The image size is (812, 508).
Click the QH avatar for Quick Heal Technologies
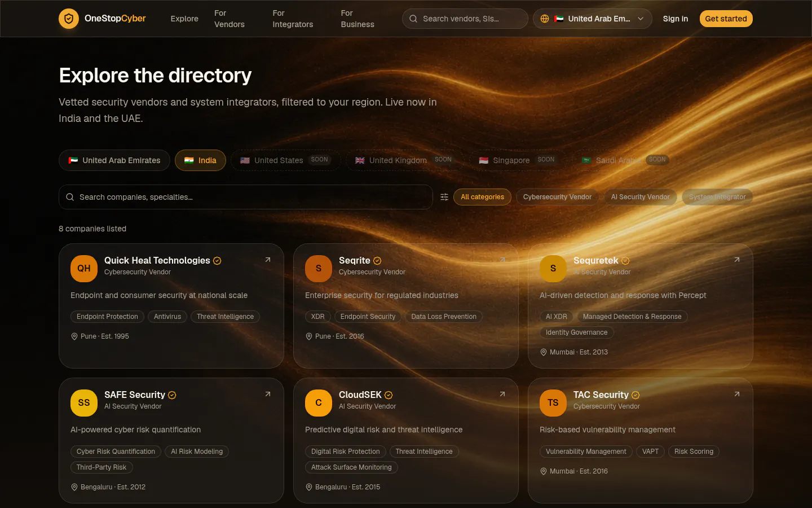[84, 268]
